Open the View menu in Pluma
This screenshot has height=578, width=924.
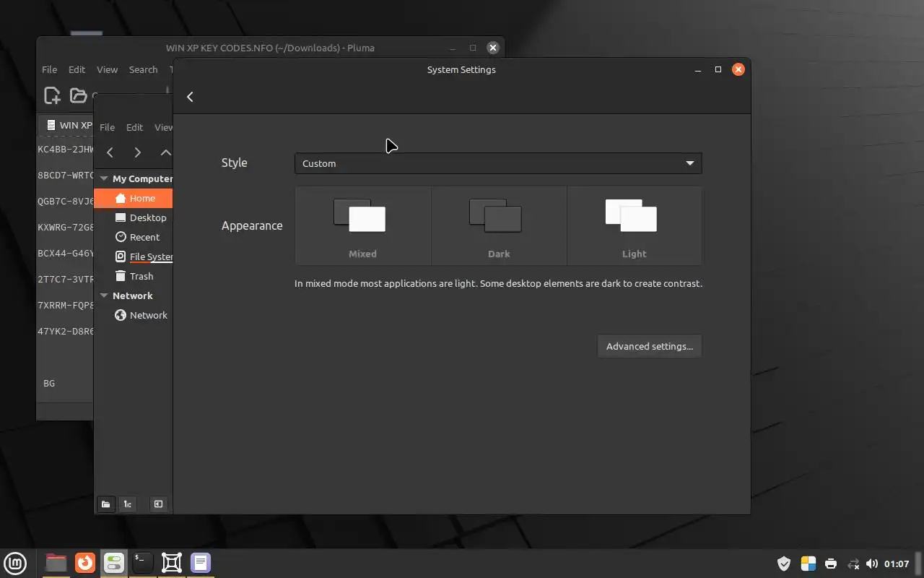(107, 69)
